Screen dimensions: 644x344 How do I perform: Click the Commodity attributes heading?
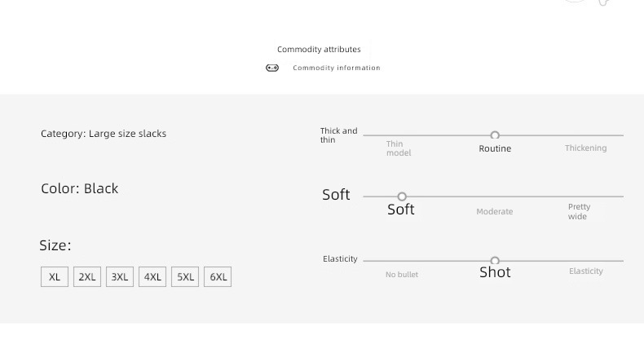319,49
